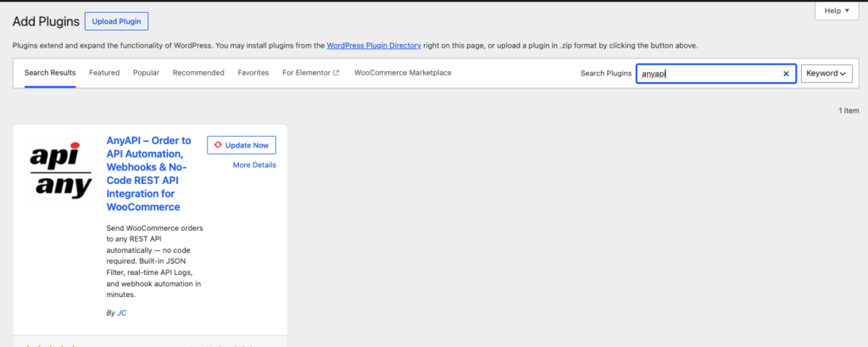This screenshot has height=347, width=868.
Task: Switch to the Search Results tab
Action: point(50,73)
